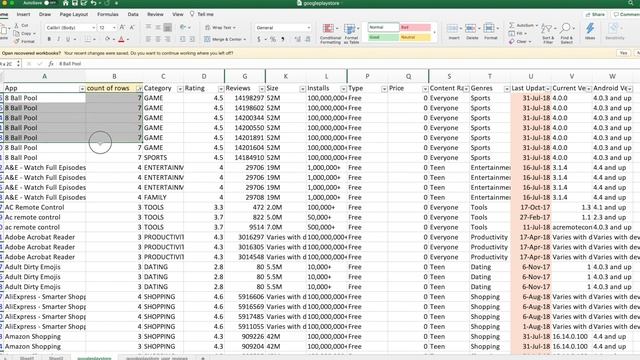Click the Home icon in title bar

pyautogui.click(x=65, y=3)
